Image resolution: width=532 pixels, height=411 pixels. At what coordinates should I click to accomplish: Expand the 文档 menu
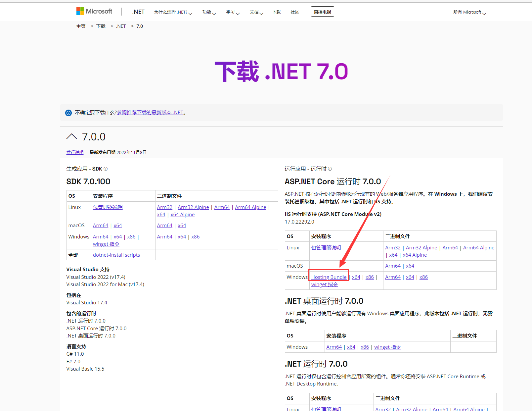click(256, 12)
